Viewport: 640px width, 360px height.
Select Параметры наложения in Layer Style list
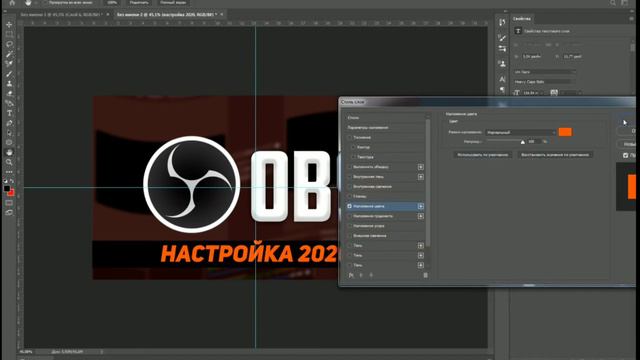pyautogui.click(x=385, y=128)
